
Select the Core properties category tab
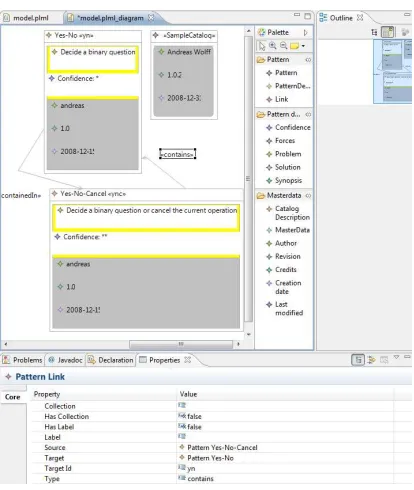[x=13, y=397]
